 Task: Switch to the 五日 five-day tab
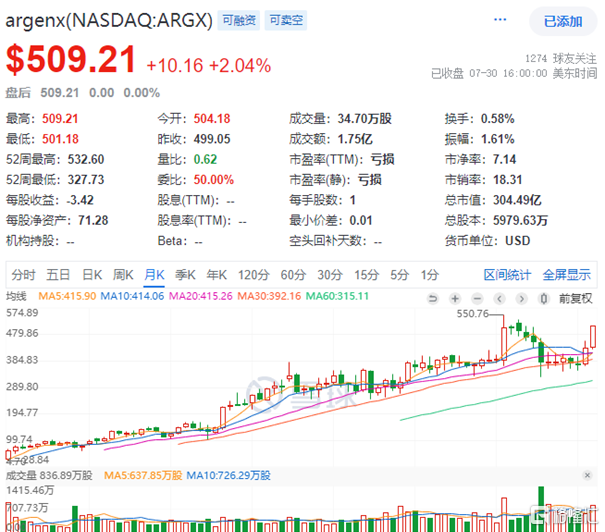(x=58, y=275)
